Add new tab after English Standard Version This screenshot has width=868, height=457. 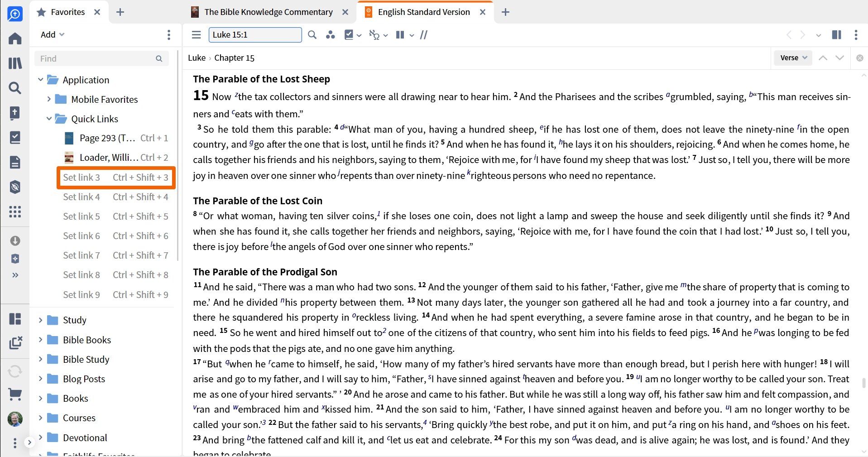coord(506,12)
